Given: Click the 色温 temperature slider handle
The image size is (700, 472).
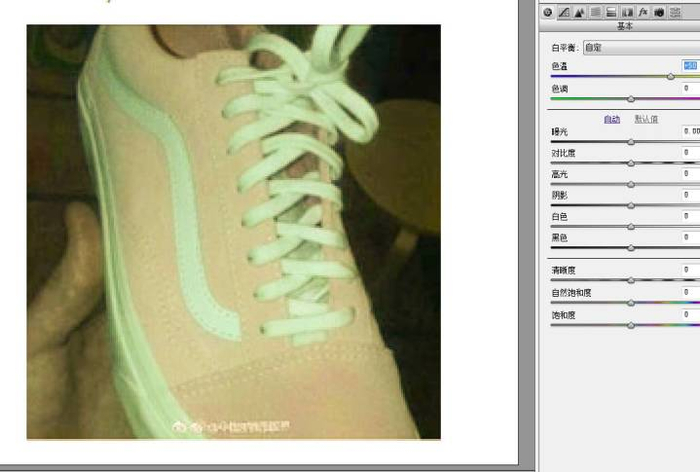Looking at the screenshot, I should pyautogui.click(x=671, y=77).
